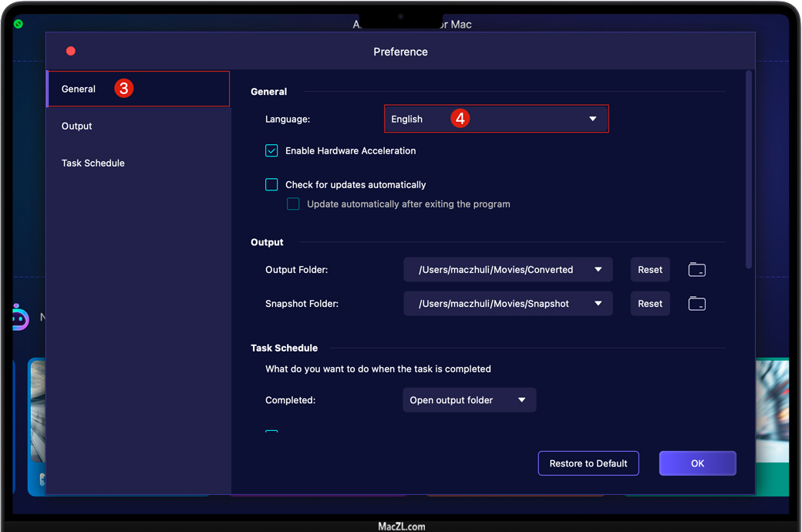
Task: Expand the Snapshot Folder path dropdown
Action: 598,304
